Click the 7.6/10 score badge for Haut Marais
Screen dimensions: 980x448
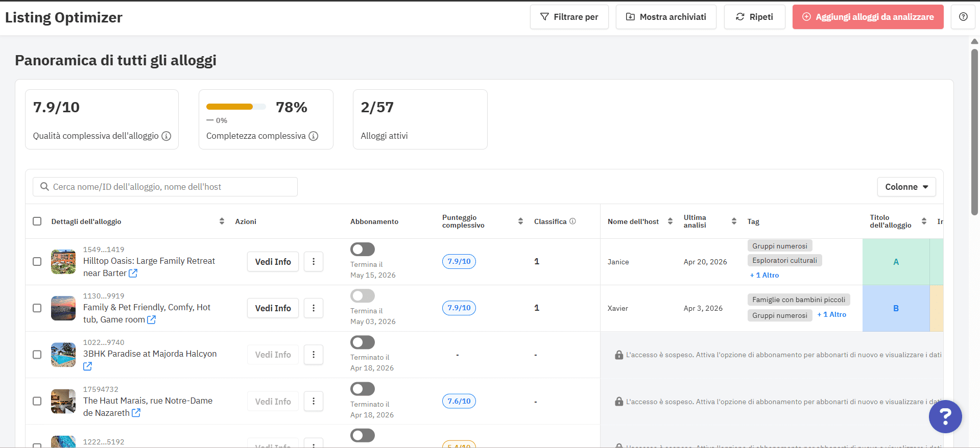tap(459, 401)
